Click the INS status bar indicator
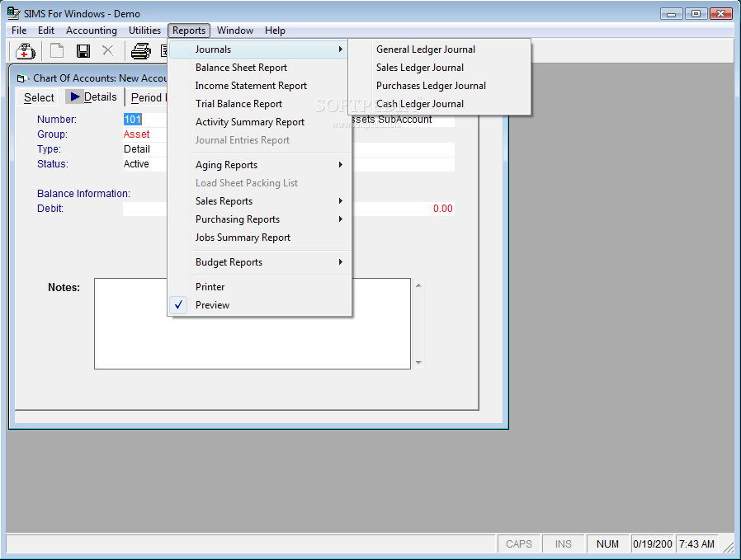Image resolution: width=741 pixels, height=560 pixels. point(564,544)
